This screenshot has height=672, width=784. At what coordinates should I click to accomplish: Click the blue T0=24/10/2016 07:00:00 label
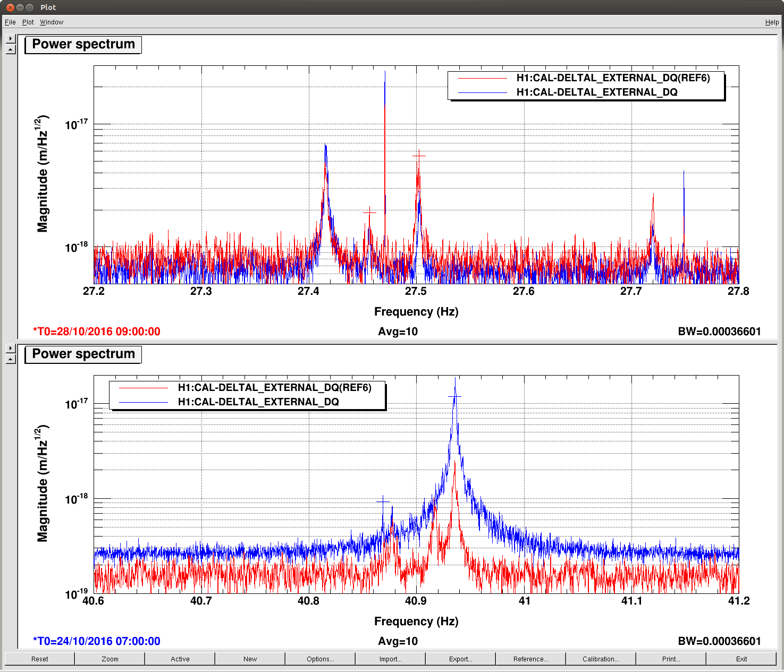[x=97, y=641]
